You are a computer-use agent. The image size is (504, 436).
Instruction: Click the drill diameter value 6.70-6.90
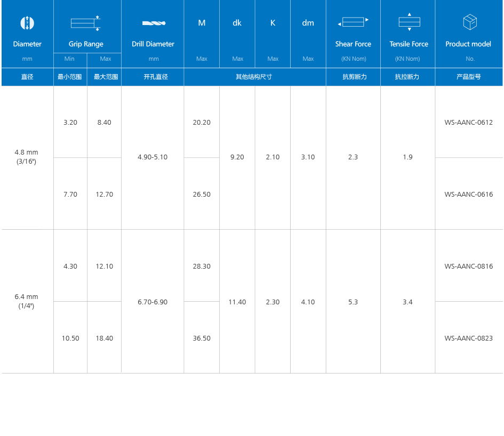[x=153, y=302]
